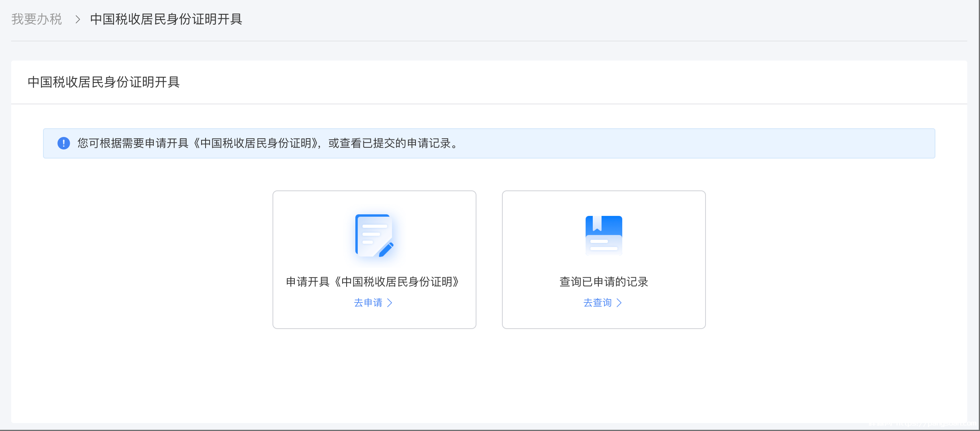
Task: Click panel heading 中国税收居民身份证明开具 below breadcrumb
Action: 104,82
